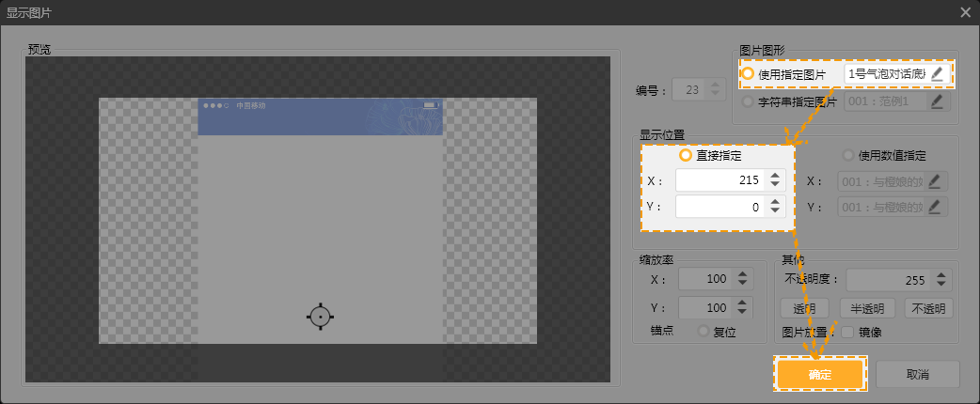Click the pencil edit icon beside 1号气泡对话底
This screenshot has height=404, width=980.
click(x=937, y=74)
